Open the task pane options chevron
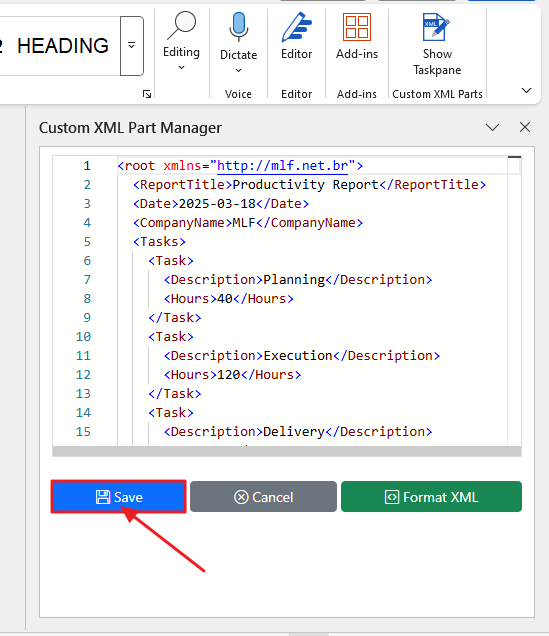This screenshot has width=549, height=636. [492, 128]
